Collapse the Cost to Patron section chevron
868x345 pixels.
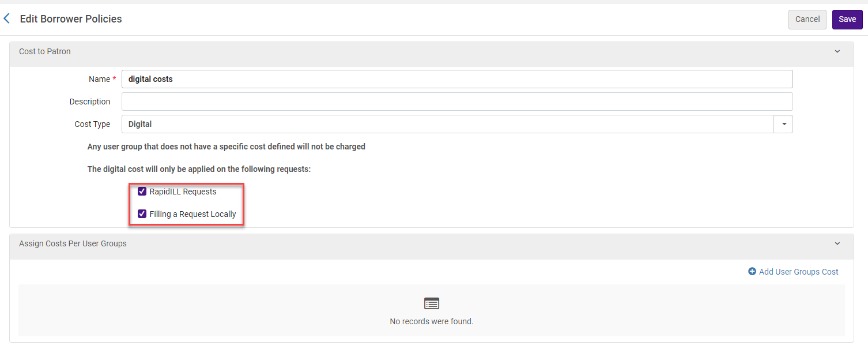(837, 51)
